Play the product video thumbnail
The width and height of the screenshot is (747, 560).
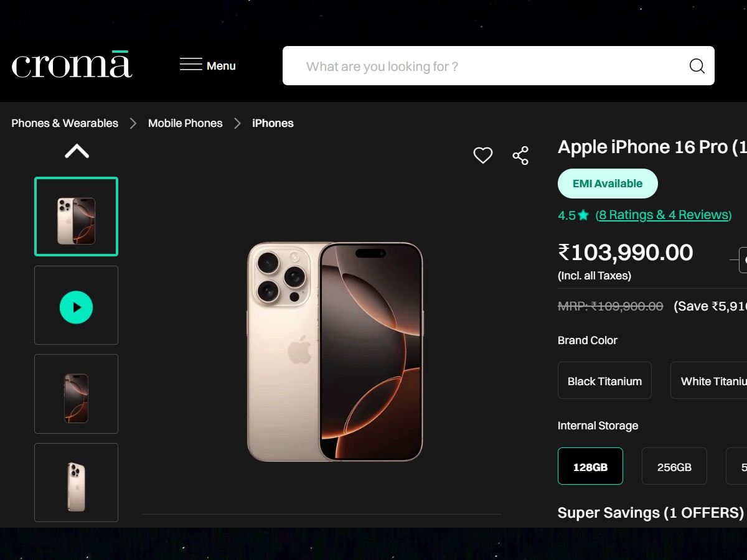click(x=76, y=307)
